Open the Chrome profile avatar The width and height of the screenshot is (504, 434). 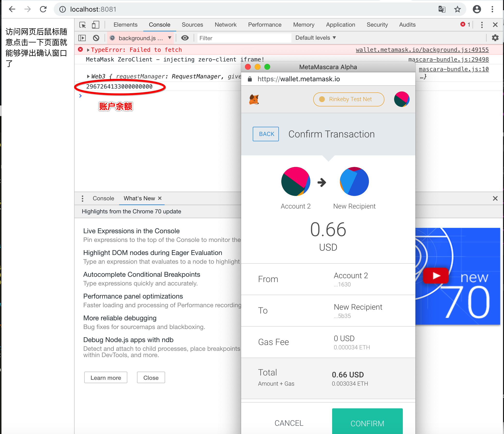[476, 9]
